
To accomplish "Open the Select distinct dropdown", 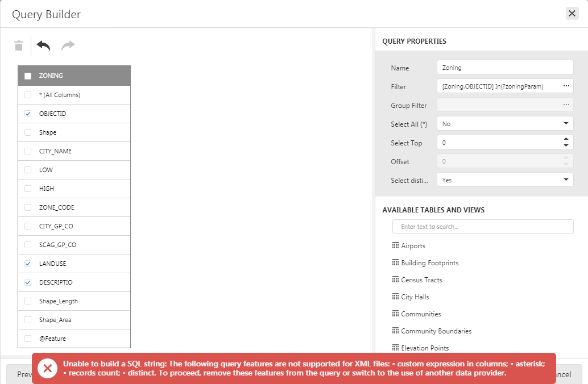I will tap(505, 180).
